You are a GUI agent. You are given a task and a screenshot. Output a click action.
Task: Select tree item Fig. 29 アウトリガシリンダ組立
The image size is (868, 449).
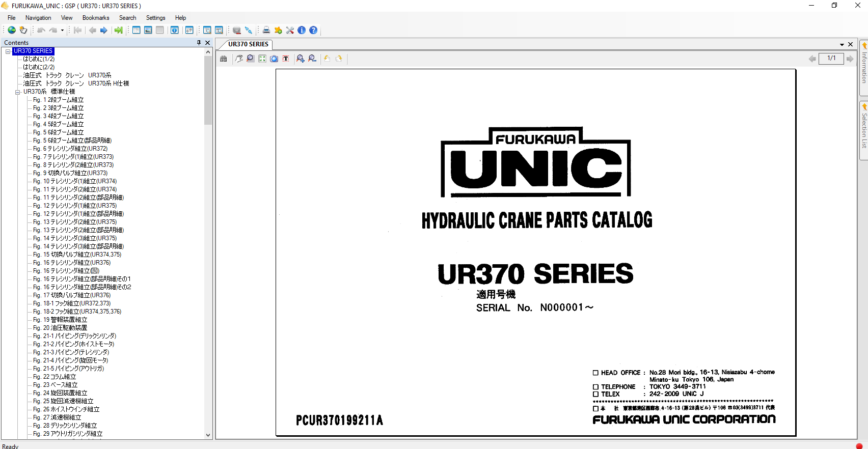pos(68,434)
